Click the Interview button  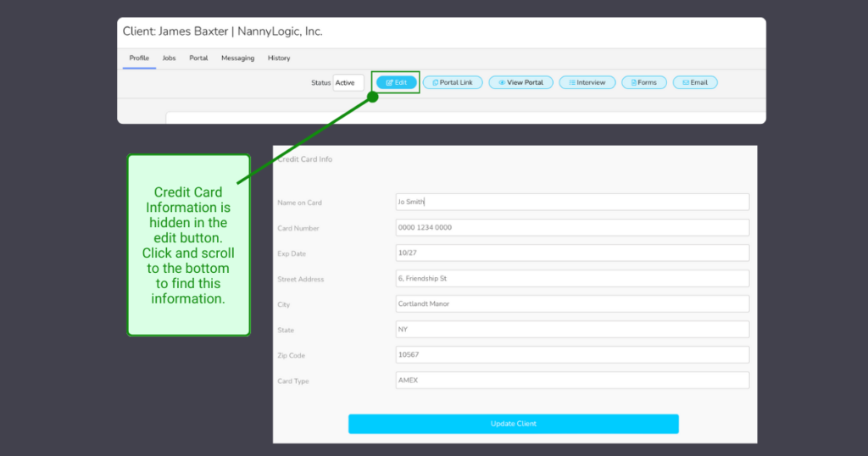pyautogui.click(x=587, y=82)
